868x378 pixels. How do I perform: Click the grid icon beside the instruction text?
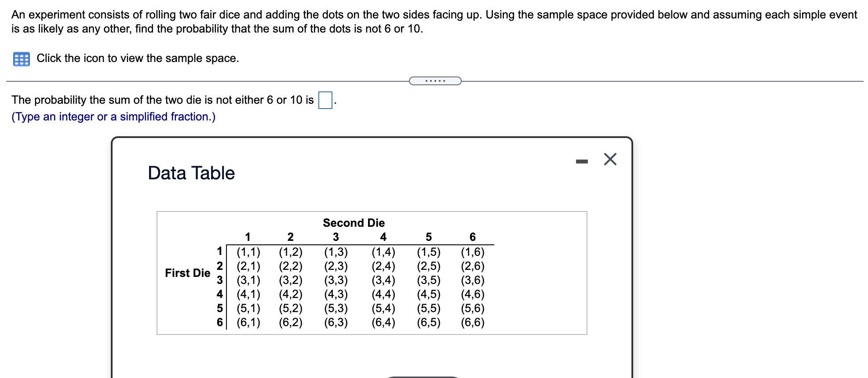tap(22, 58)
